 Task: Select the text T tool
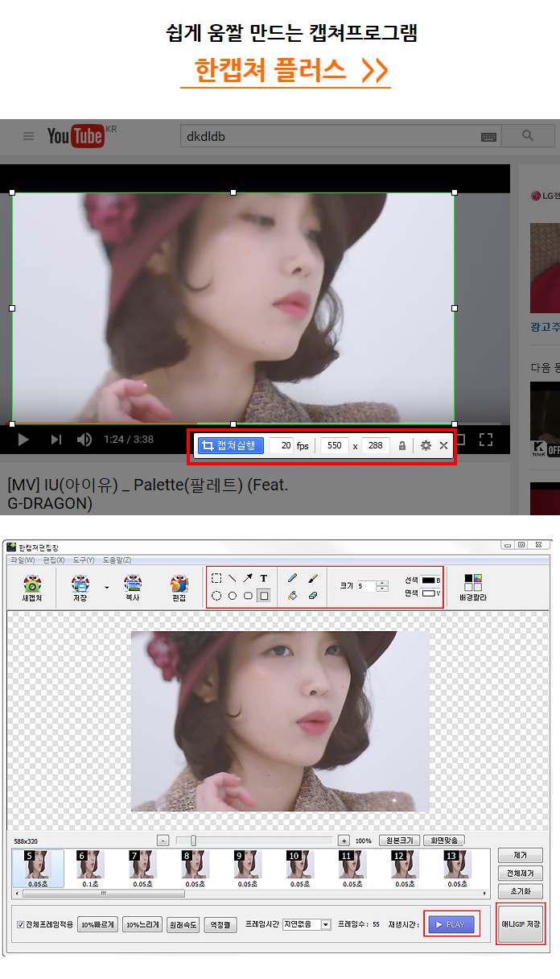(263, 578)
